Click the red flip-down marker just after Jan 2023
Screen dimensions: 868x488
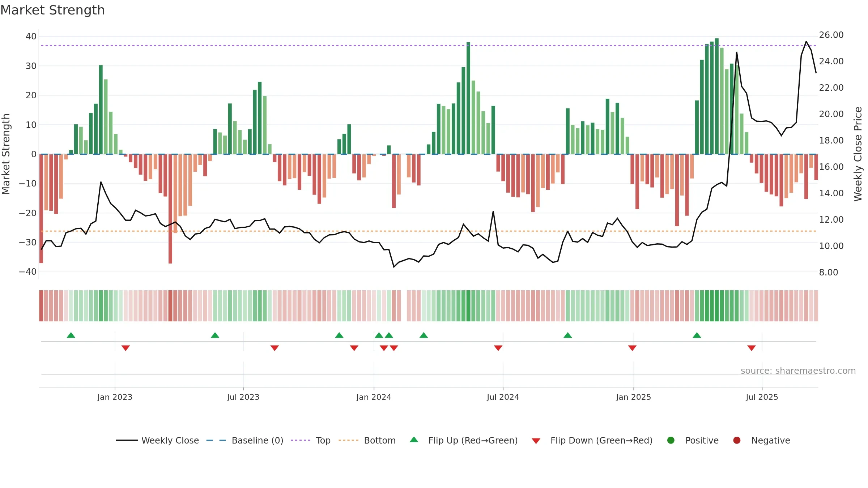(x=125, y=348)
